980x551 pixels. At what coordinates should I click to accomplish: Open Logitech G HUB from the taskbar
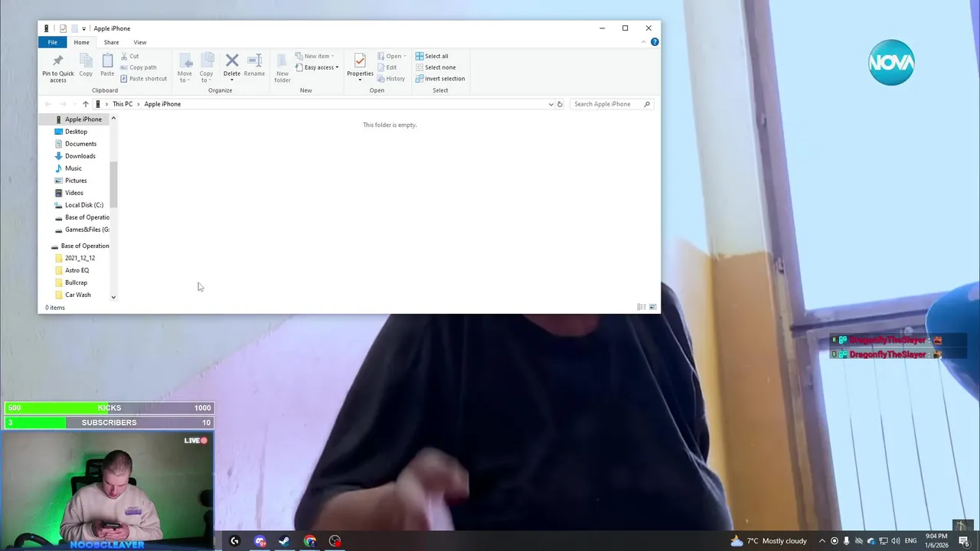[235, 541]
